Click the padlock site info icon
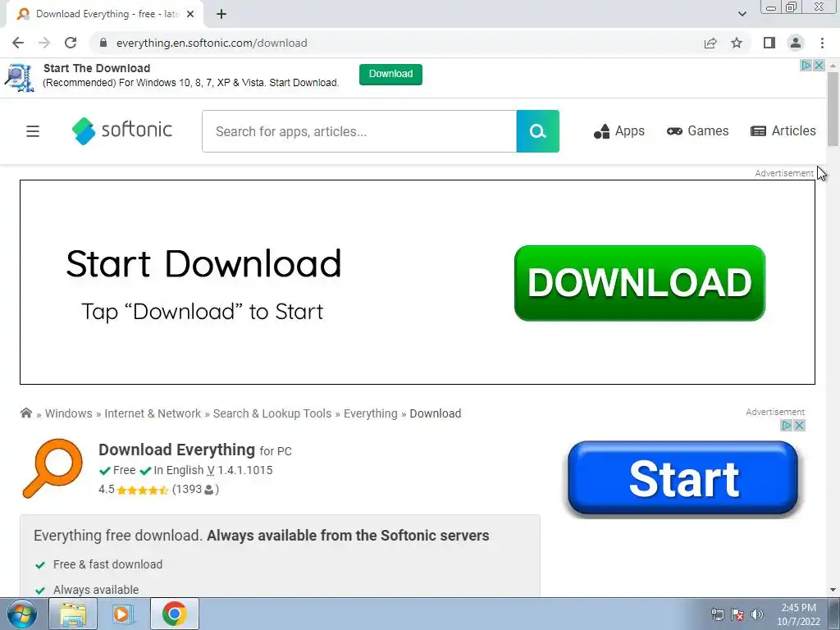The height and width of the screenshot is (630, 840). pyautogui.click(x=104, y=43)
